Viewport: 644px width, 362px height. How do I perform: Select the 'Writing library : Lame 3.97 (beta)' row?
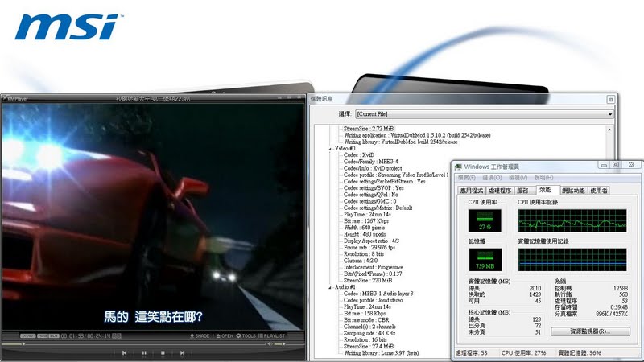381,352
